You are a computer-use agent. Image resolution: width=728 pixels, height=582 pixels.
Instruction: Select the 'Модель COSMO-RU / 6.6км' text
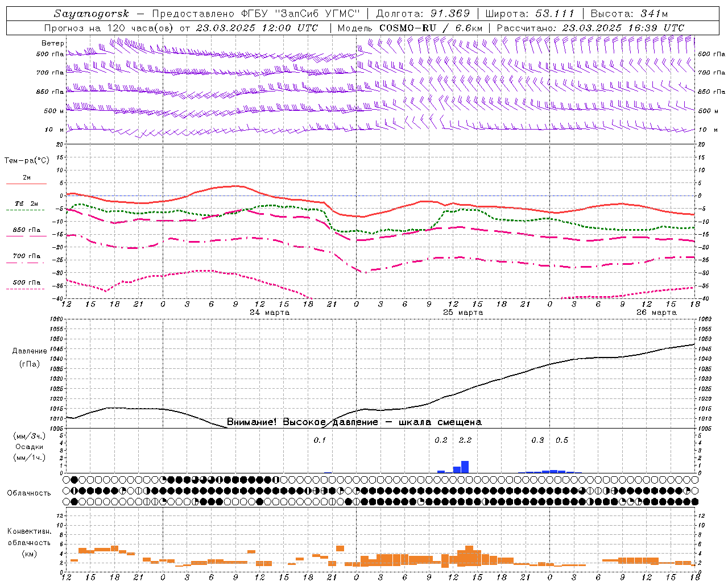(x=410, y=28)
